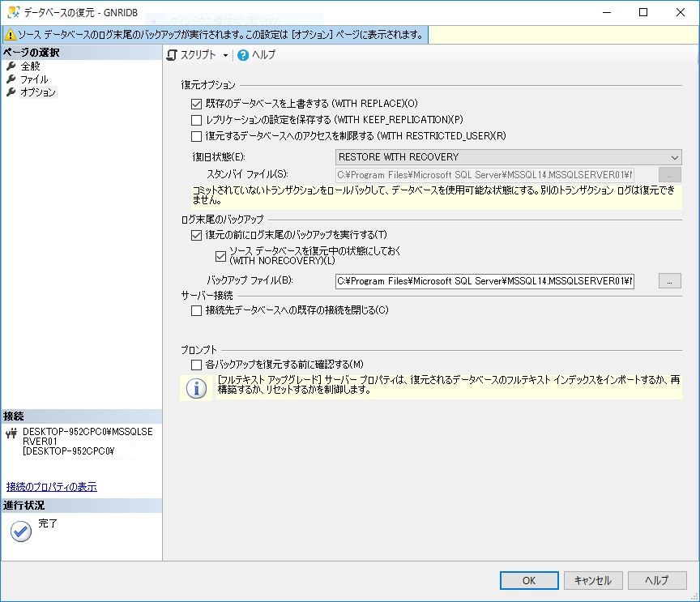Open Help via the question mark icon
The image size is (700, 602).
pos(242,55)
